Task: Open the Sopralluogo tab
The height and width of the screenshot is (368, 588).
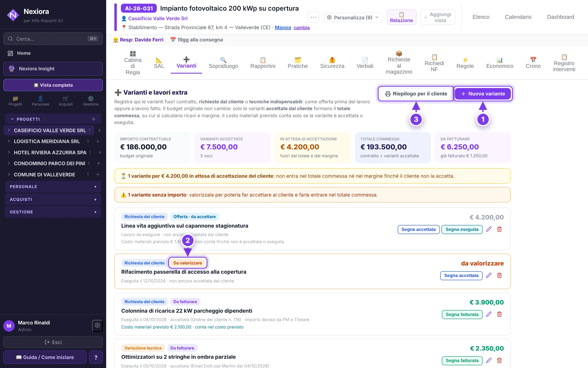Action: coord(223,63)
